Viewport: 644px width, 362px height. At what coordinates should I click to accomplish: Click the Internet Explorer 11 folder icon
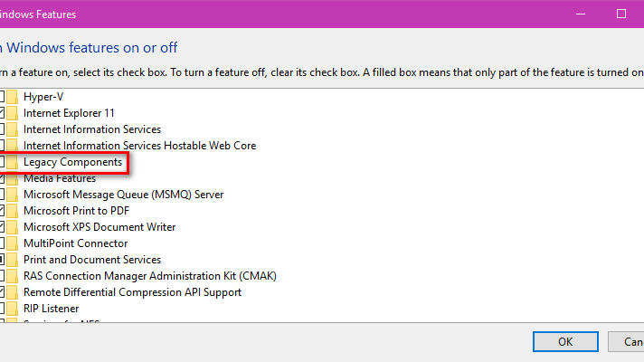pyautogui.click(x=13, y=113)
